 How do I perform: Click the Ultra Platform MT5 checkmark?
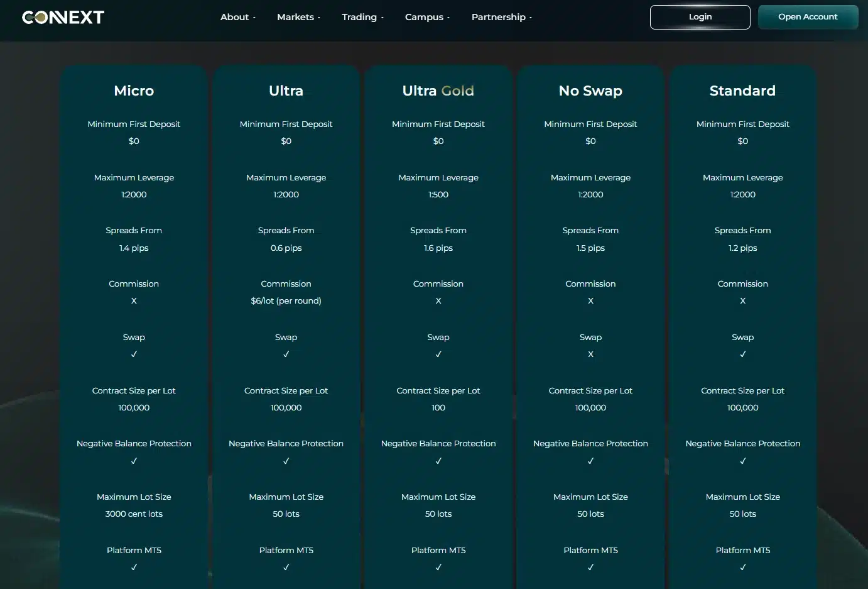click(286, 568)
